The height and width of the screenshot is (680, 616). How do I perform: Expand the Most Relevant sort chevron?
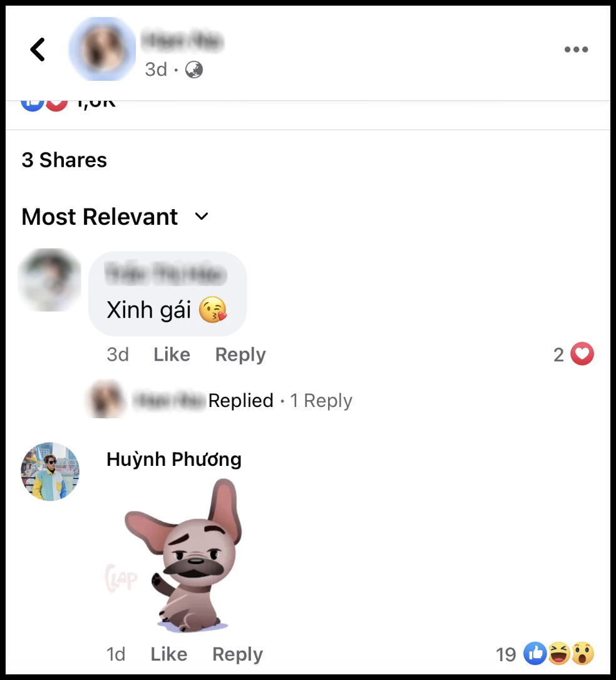click(x=202, y=216)
